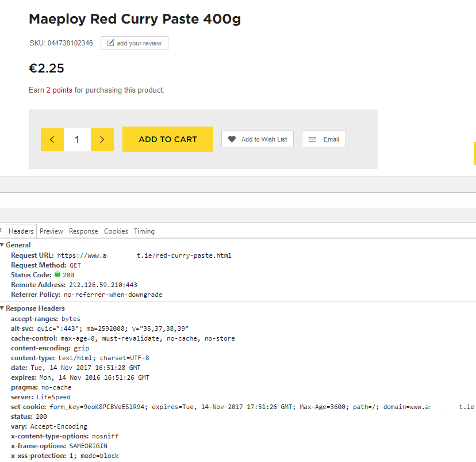
Task: Click the red '2 points' link
Action: [59, 90]
